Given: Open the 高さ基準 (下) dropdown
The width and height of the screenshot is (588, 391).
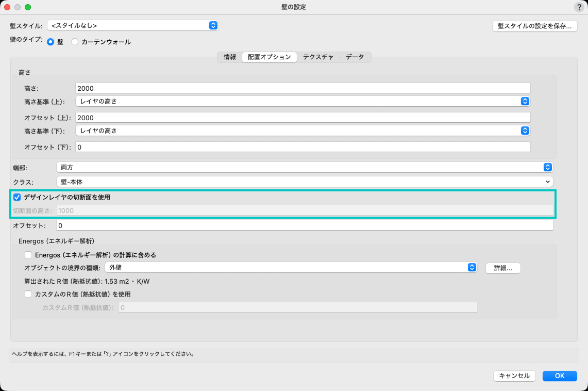Looking at the screenshot, I should click(303, 131).
